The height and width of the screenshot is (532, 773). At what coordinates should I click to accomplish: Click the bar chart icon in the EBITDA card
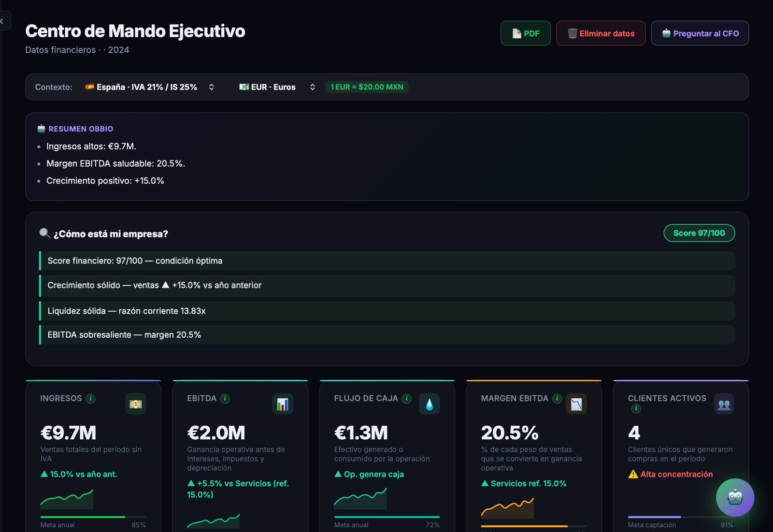coord(283,404)
